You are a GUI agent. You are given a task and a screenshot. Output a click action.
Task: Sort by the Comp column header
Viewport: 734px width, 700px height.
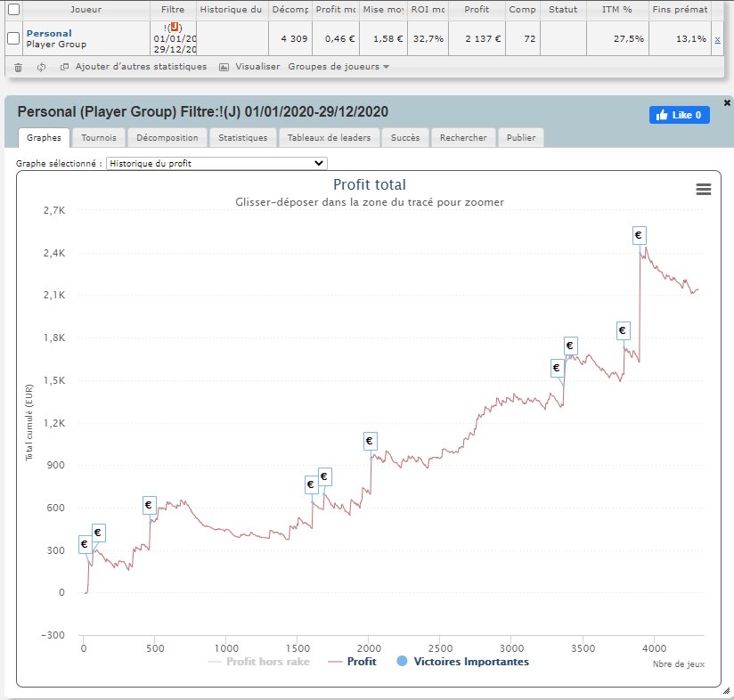tap(522, 10)
